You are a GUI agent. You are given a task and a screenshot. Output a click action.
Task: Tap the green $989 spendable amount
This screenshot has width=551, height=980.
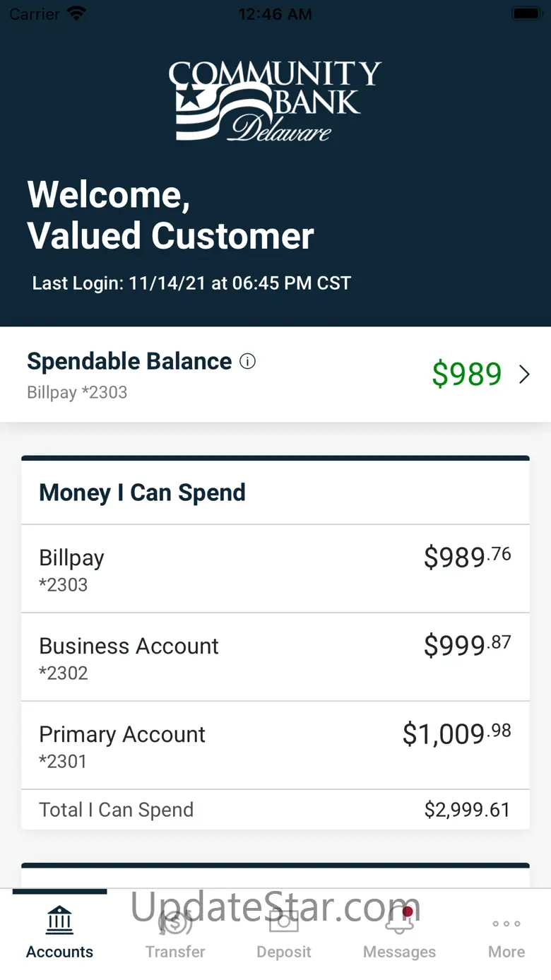coord(466,374)
